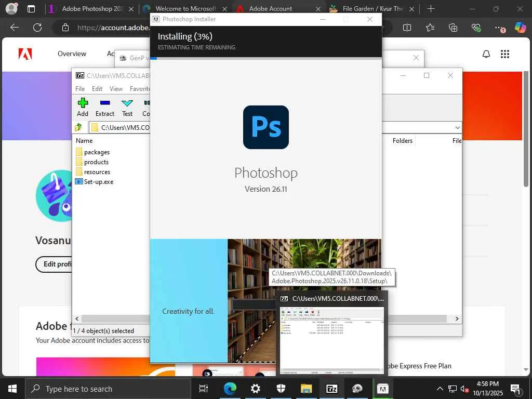The height and width of the screenshot is (399, 532).
Task: Select the packages folder in 7-Zip
Action: (x=97, y=152)
